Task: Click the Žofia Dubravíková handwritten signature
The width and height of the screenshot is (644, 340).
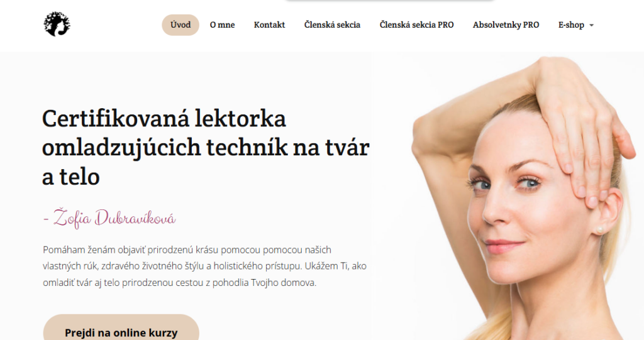Action: pyautogui.click(x=109, y=218)
